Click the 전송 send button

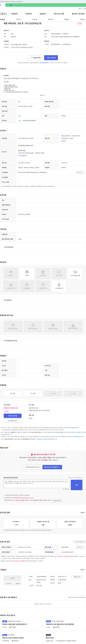click(x=77, y=485)
